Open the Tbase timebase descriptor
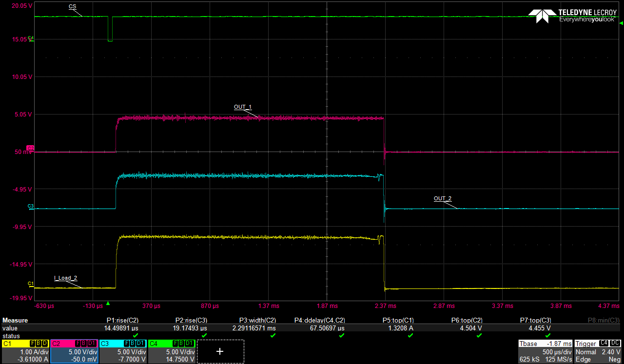This screenshot has width=624, height=364. (545, 351)
